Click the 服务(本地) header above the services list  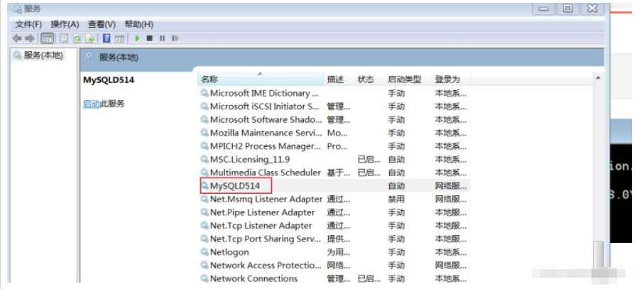click(x=119, y=58)
